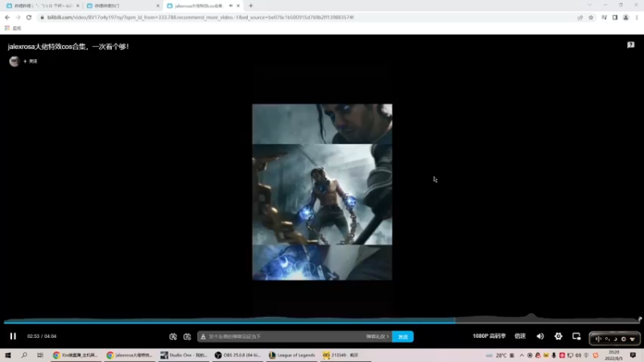Image resolution: width=644 pixels, height=362 pixels.
Task: Open the Windows Start menu
Action: point(8,355)
